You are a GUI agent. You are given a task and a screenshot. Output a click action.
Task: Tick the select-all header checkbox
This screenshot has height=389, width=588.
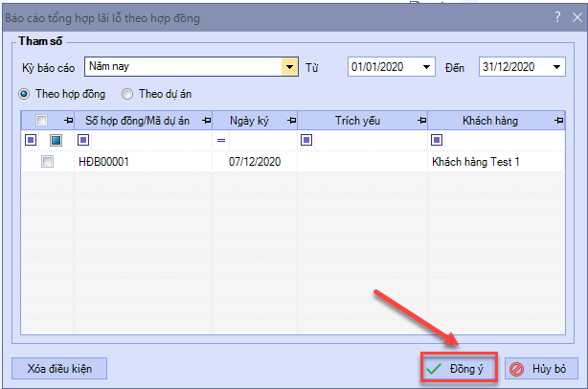pyautogui.click(x=41, y=121)
